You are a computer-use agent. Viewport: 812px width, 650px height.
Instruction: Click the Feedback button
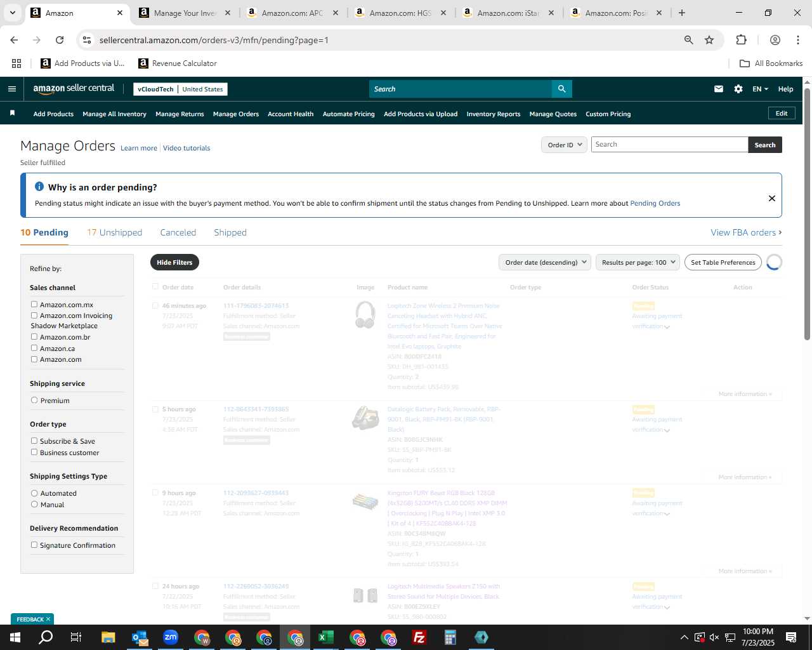(x=32, y=619)
